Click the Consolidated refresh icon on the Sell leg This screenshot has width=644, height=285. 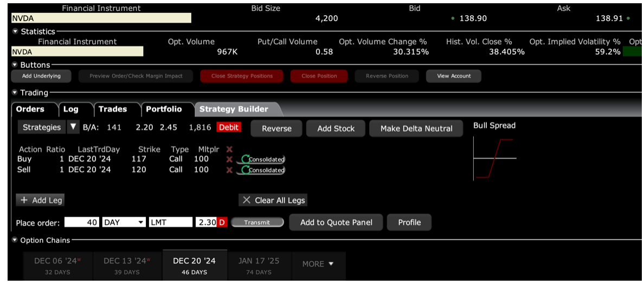[x=245, y=170]
